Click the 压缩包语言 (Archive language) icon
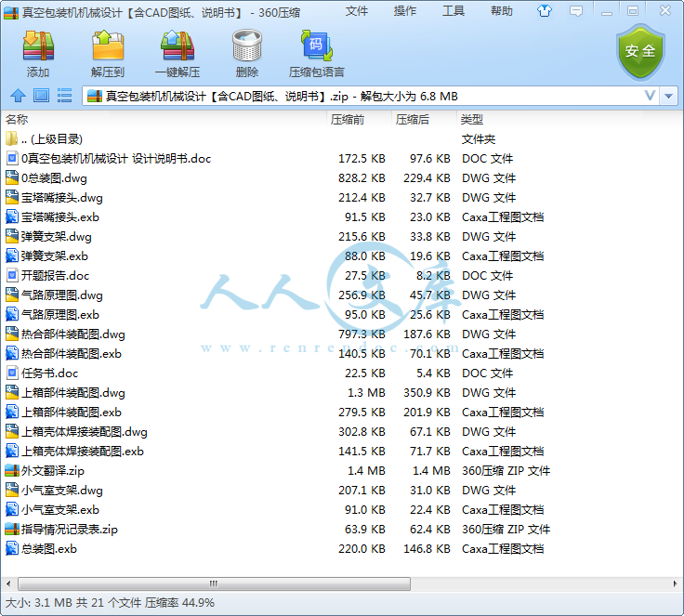 point(317,46)
